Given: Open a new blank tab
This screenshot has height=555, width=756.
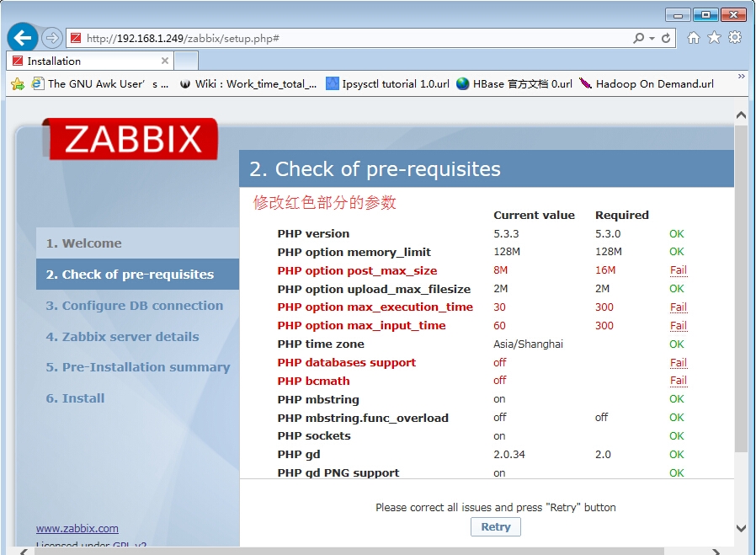Looking at the screenshot, I should click(186, 61).
